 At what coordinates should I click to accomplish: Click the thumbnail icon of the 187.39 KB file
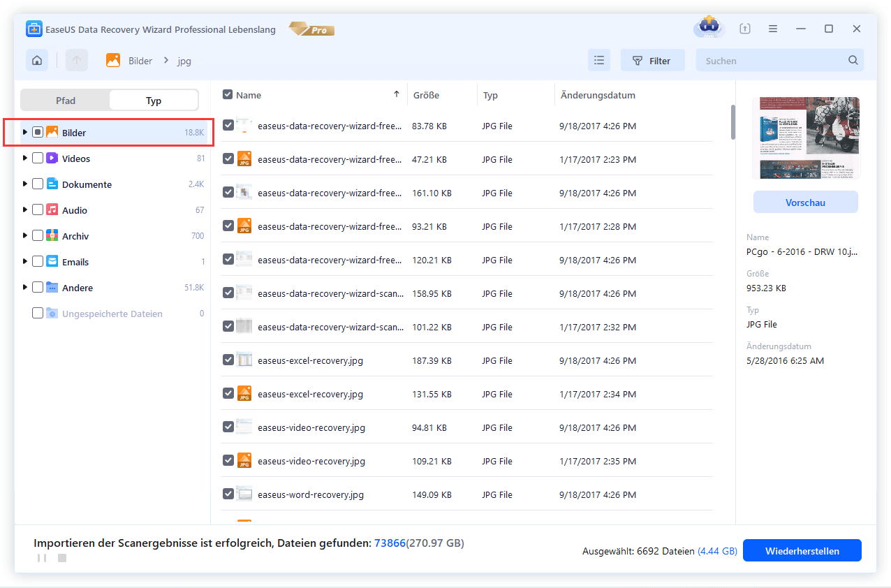(x=244, y=360)
